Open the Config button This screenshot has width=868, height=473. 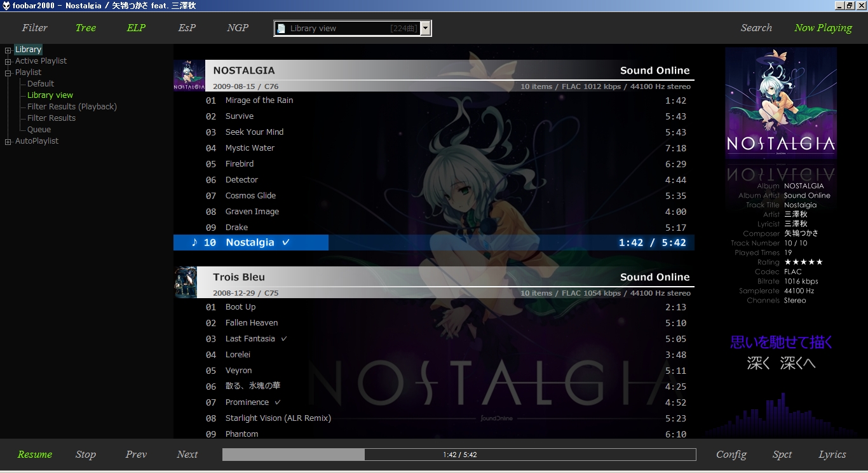[x=731, y=455]
